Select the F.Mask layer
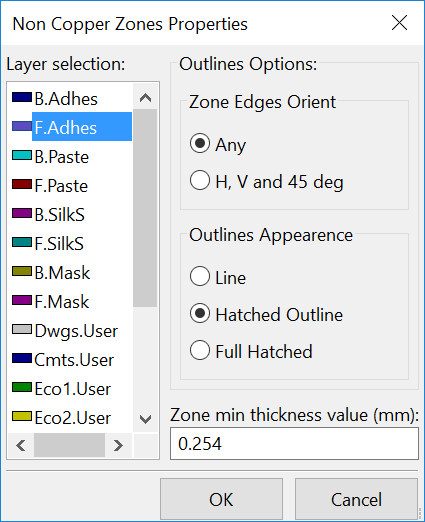The height and width of the screenshot is (522, 425). click(62, 302)
